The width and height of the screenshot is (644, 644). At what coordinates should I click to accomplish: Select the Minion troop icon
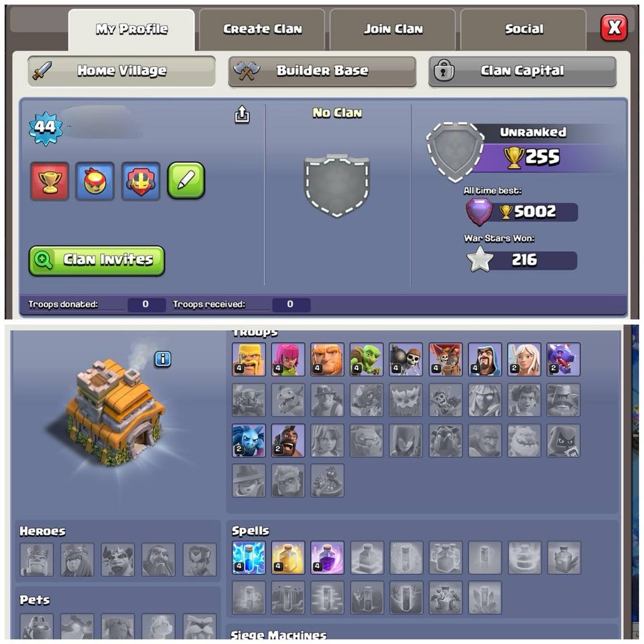point(249,440)
